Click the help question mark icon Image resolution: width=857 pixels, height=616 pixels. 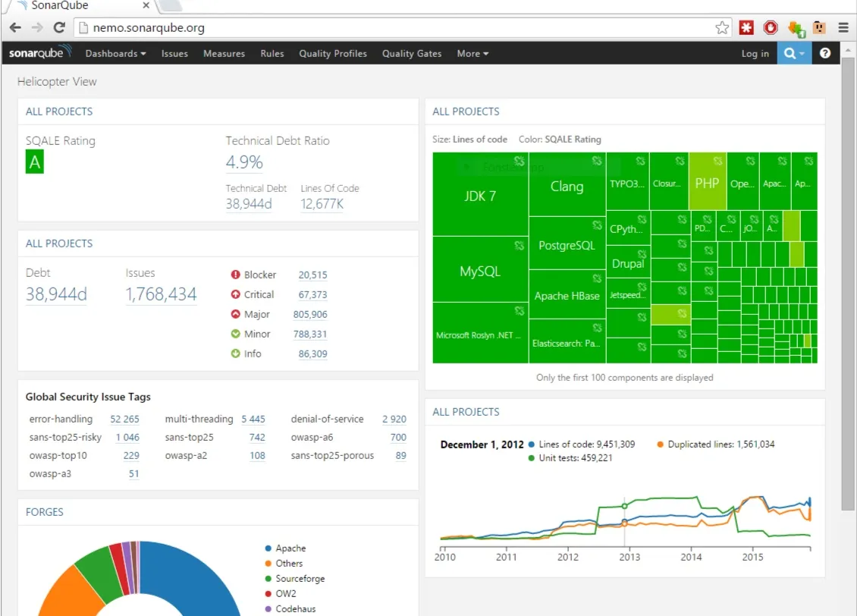pos(825,53)
